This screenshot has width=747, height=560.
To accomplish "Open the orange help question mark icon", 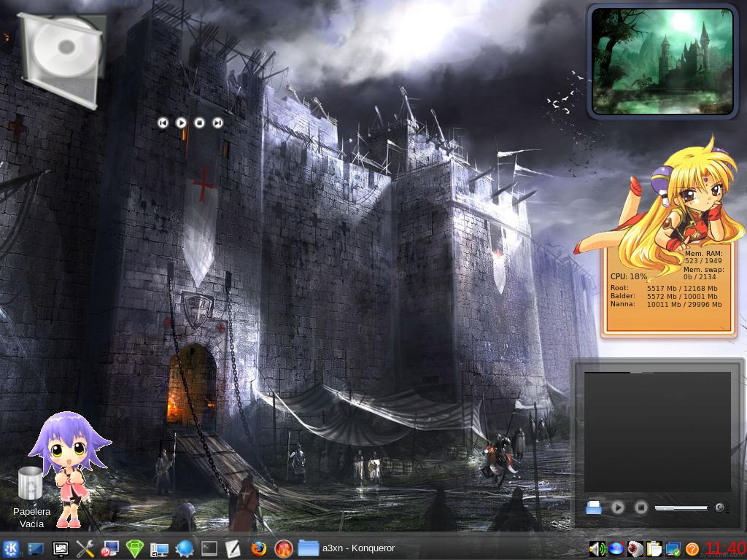I will 692,549.
